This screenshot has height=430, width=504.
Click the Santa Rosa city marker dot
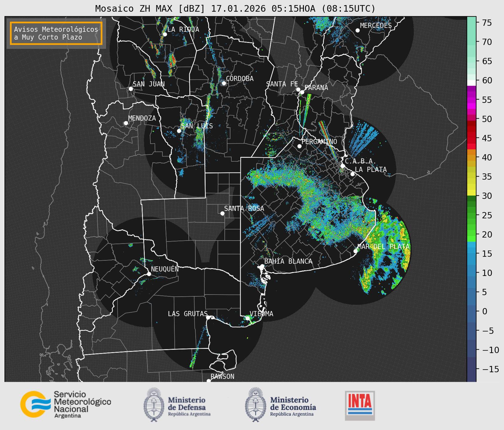pos(222,213)
